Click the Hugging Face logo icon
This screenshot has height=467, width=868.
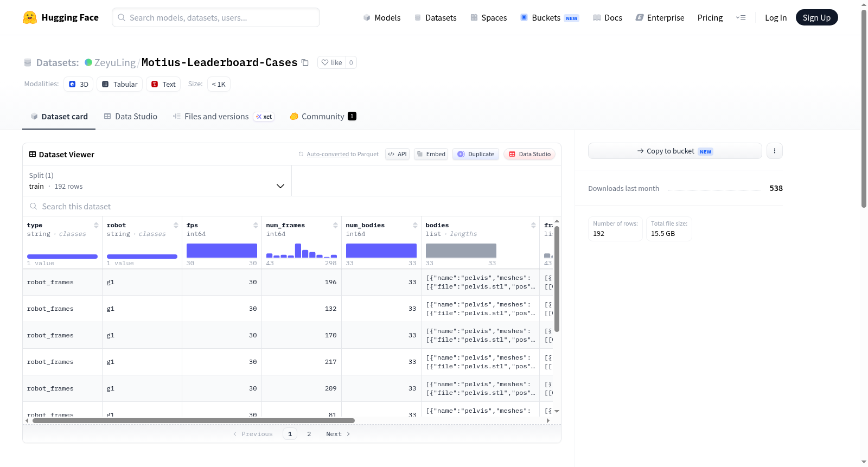pos(30,17)
